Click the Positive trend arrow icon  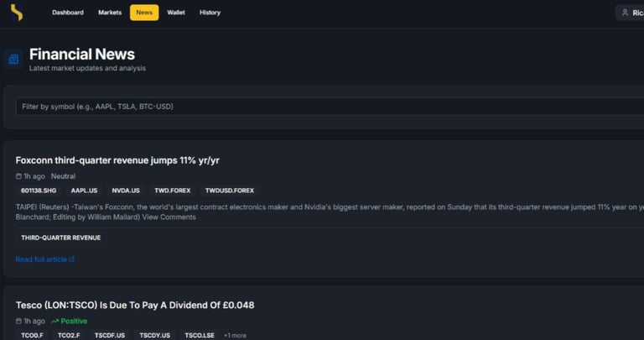tap(55, 321)
